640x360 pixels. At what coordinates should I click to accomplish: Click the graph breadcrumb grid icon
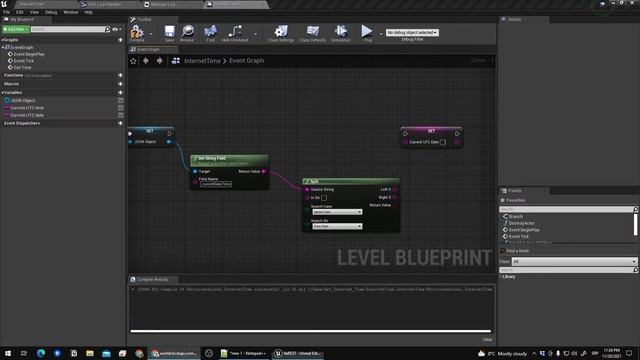(x=176, y=61)
